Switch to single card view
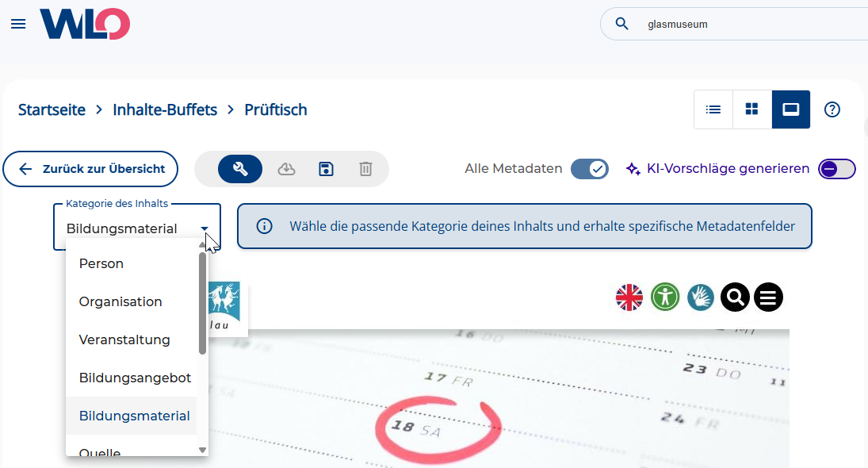 tap(790, 109)
